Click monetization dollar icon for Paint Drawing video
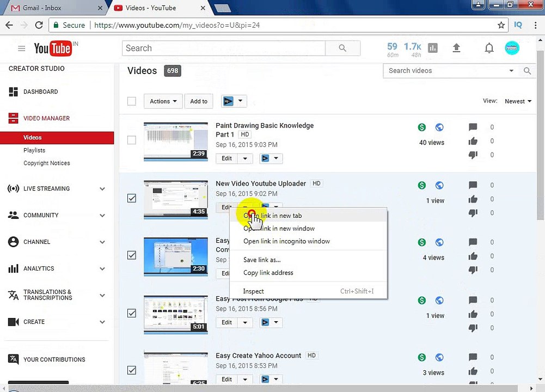Image resolution: width=545 pixels, height=392 pixels. point(421,127)
